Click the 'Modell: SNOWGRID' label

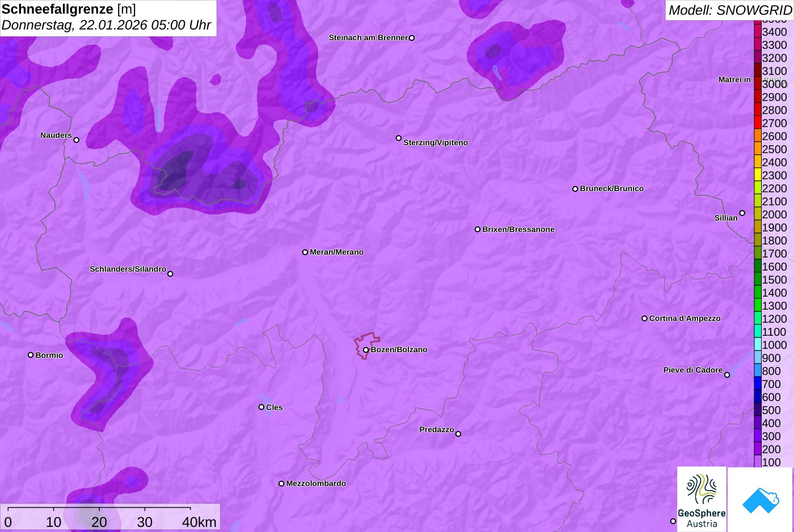pyautogui.click(x=730, y=10)
